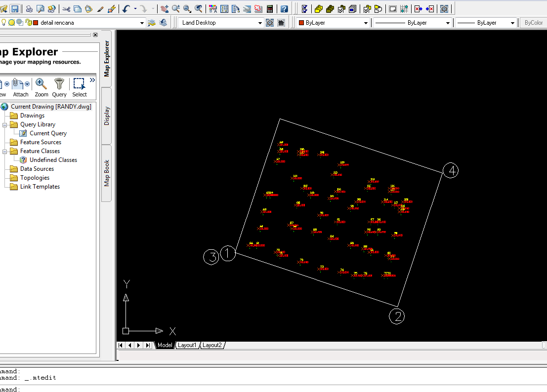Toggle the layer lock padlock icon
Viewport: 547px width, 392px height.
(28, 23)
